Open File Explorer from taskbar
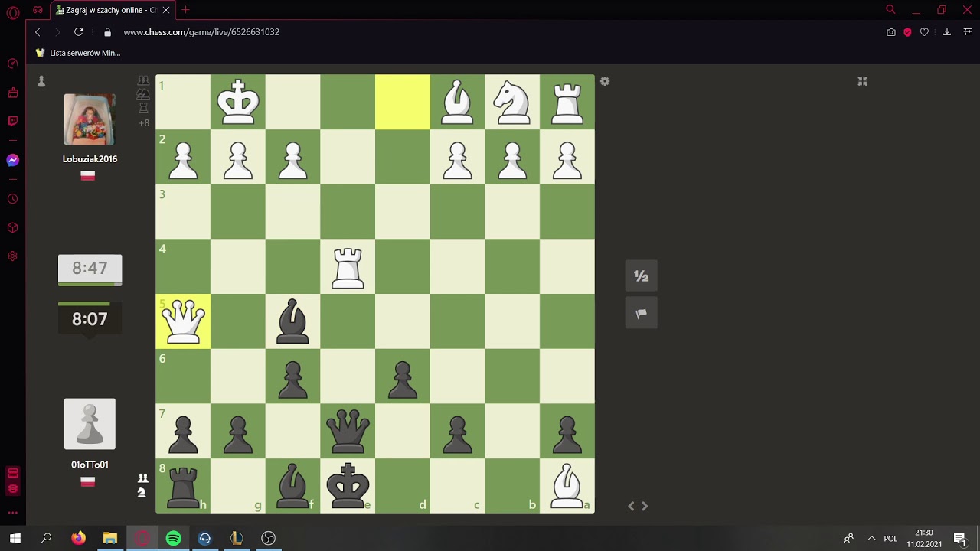Screen dimensions: 980x551 [x=110, y=538]
